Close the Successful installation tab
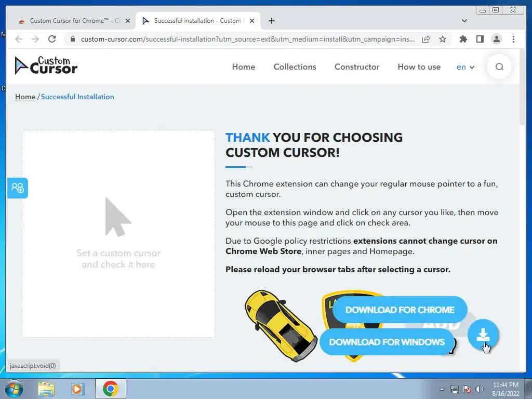 (252, 21)
